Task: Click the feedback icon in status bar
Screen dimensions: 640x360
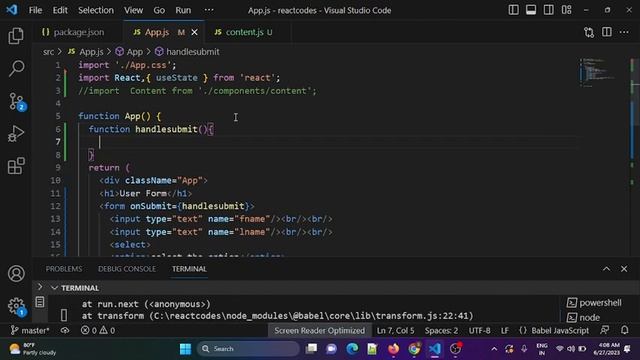Action: (605, 330)
